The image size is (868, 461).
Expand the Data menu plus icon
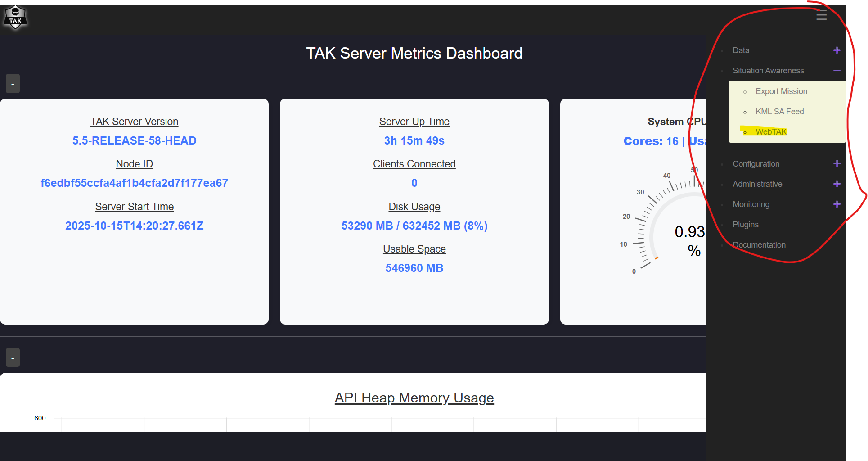[x=837, y=50]
